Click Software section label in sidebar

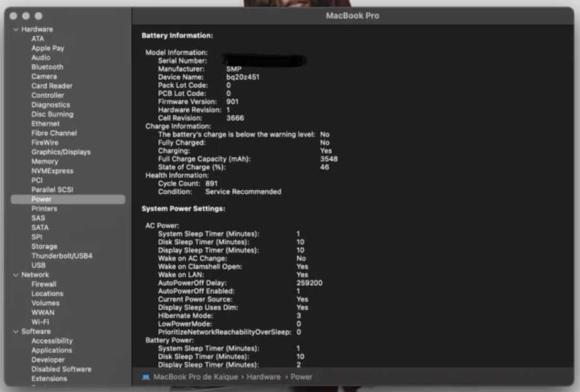point(36,332)
